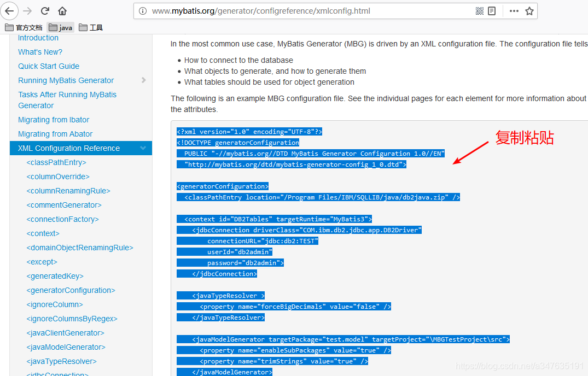Open the <javaClientGenerator> reference link

pyautogui.click(x=65, y=333)
